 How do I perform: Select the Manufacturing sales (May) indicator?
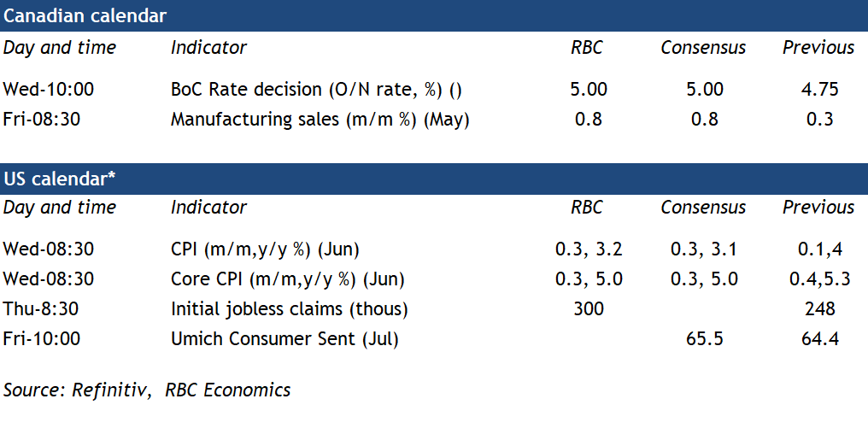click(x=320, y=120)
